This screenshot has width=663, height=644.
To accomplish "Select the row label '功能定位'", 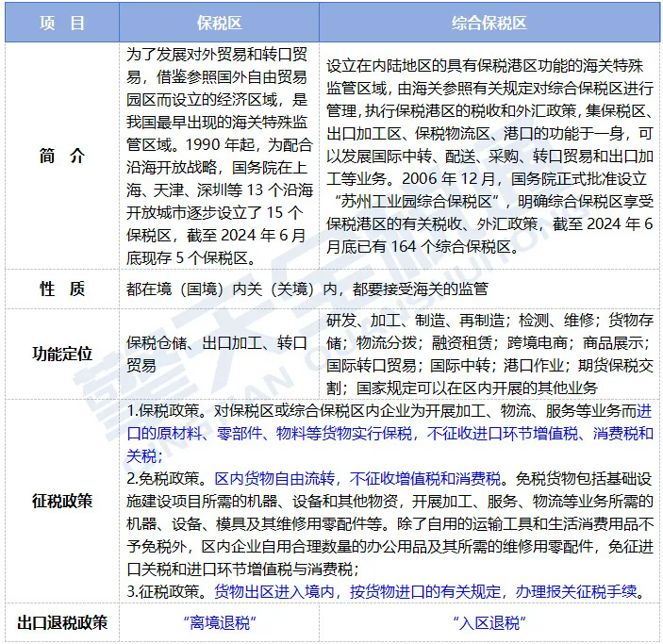I will [x=62, y=354].
